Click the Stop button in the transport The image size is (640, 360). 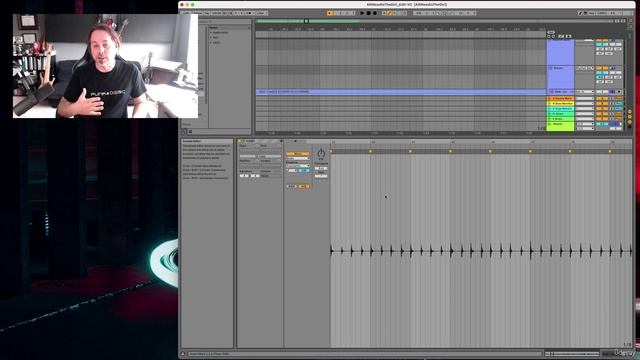[369, 13]
